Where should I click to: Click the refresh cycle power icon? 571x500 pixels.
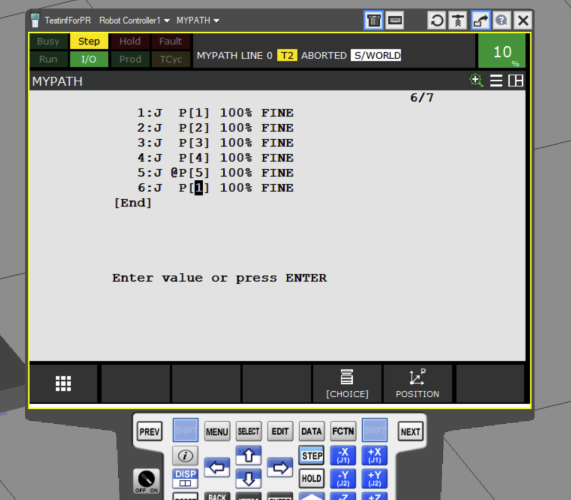(437, 20)
